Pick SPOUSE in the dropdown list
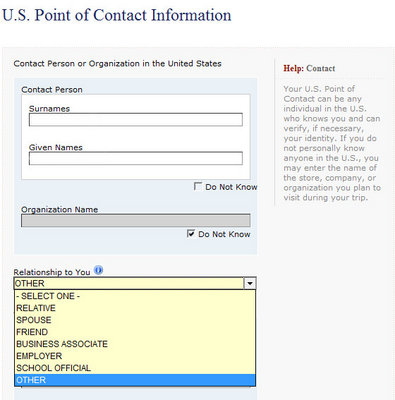 pos(135,320)
